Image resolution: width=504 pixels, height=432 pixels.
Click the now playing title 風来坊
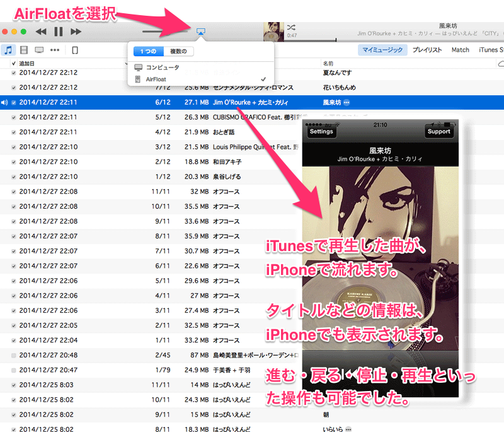pos(448,26)
